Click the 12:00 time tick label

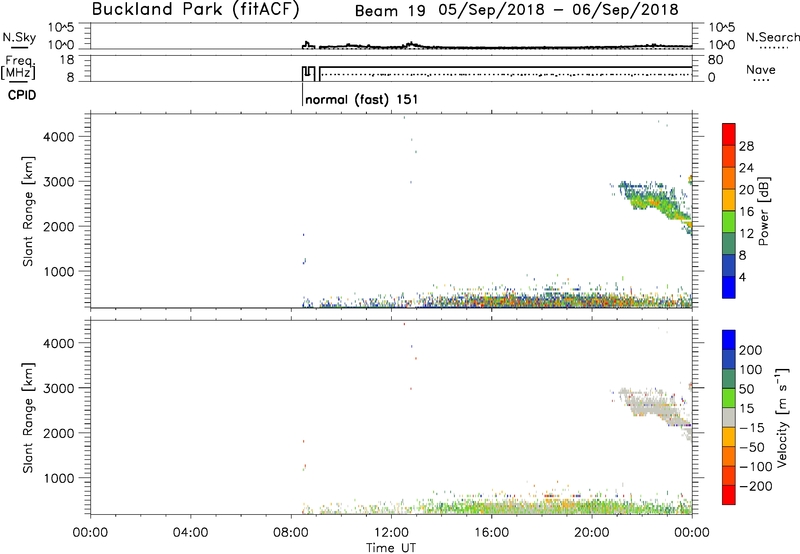point(391,533)
